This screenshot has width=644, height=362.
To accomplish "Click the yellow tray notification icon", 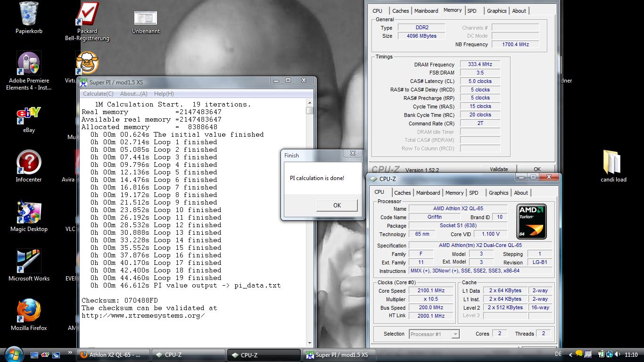I will click(x=579, y=354).
